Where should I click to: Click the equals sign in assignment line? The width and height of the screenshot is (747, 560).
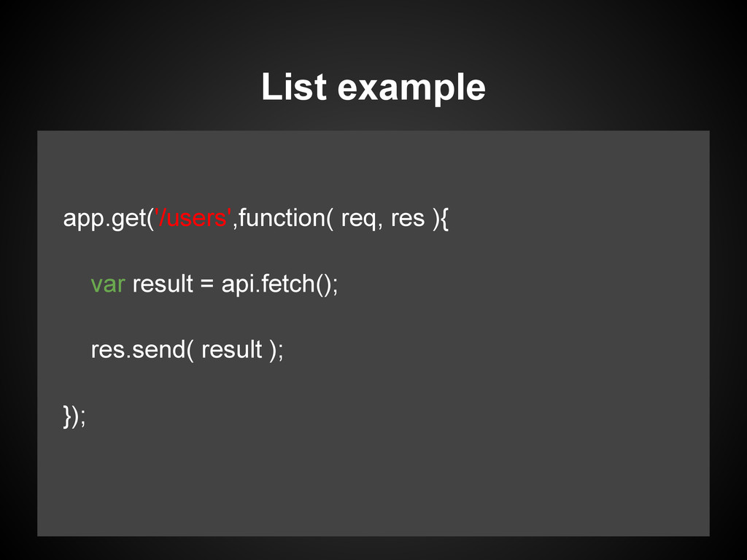pos(206,284)
